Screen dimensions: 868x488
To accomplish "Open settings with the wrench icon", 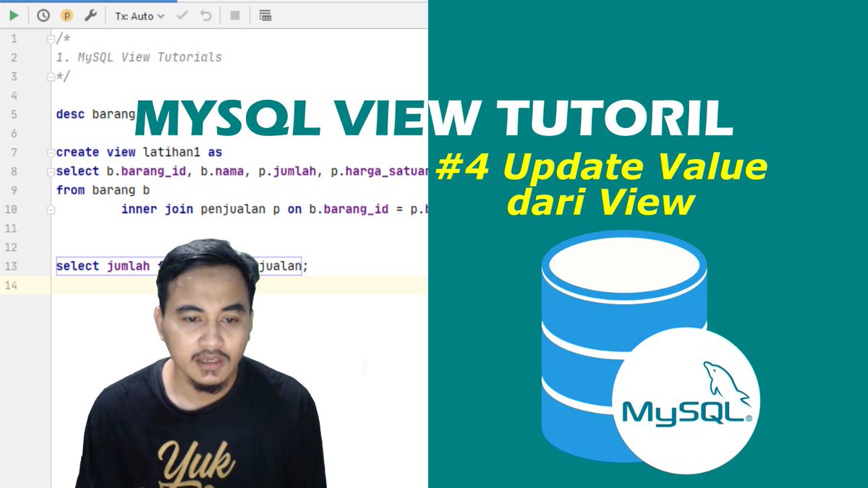I will coord(90,15).
